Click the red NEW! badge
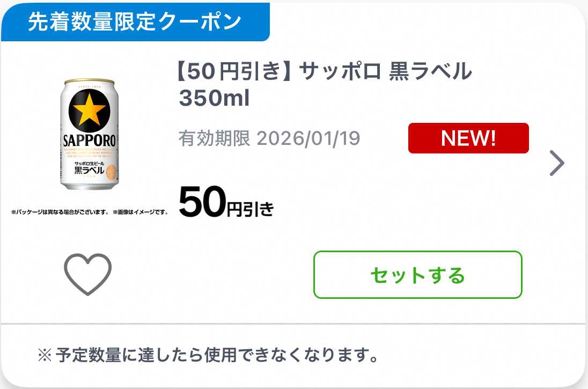 tap(468, 138)
